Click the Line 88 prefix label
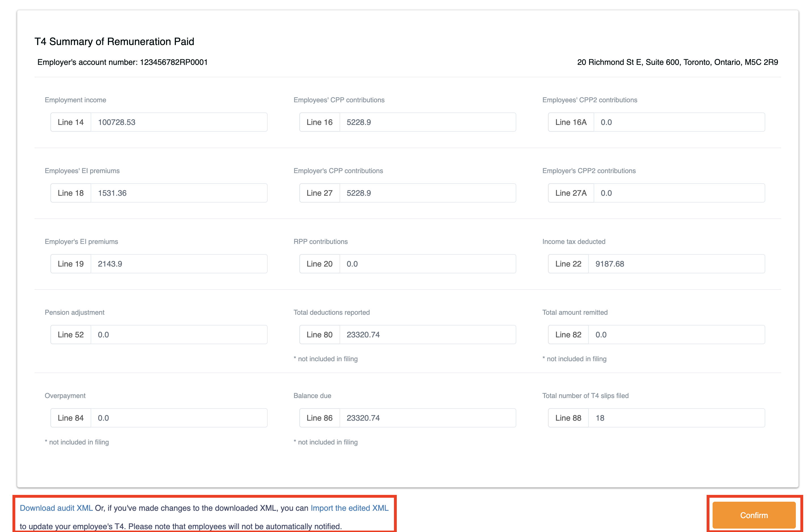The image size is (810, 532). tap(568, 418)
